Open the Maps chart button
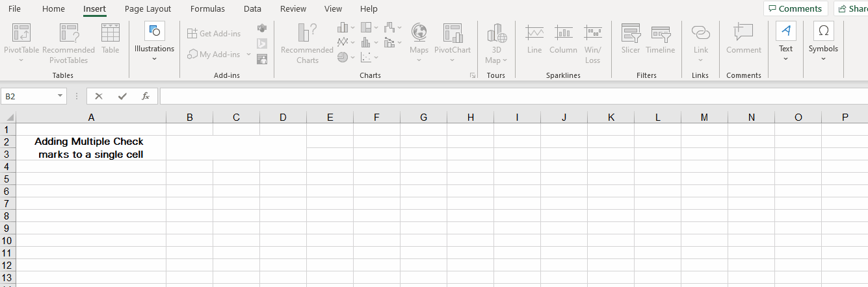The height and width of the screenshot is (287, 868). pyautogui.click(x=419, y=43)
